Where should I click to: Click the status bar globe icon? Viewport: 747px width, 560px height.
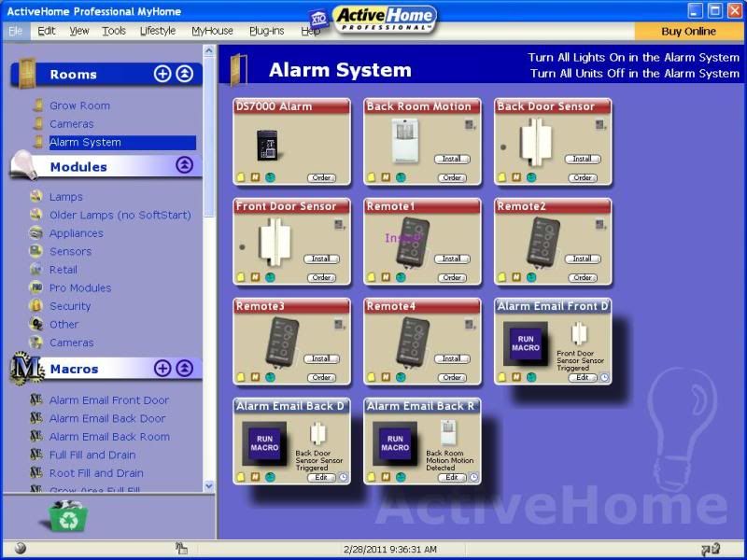[x=21, y=548]
